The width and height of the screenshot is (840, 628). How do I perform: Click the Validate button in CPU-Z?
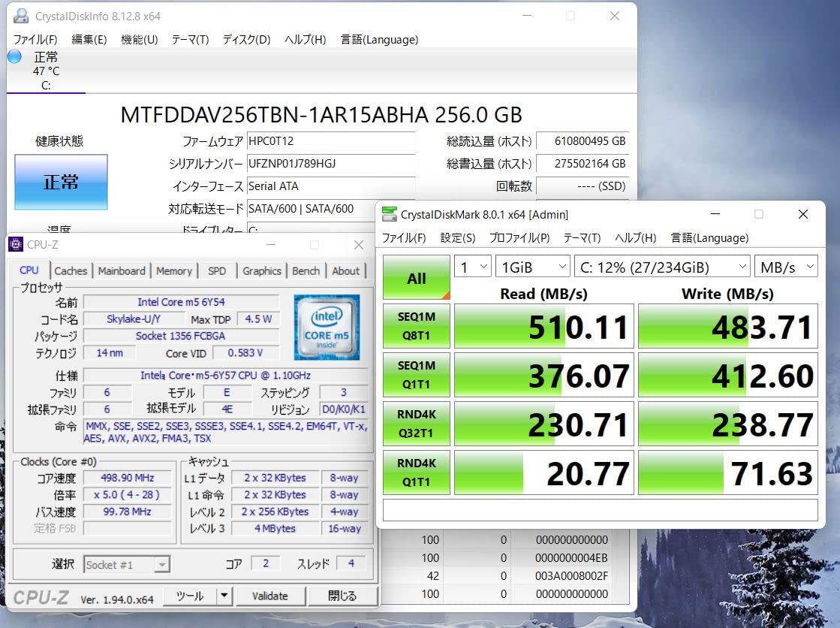pyautogui.click(x=271, y=595)
